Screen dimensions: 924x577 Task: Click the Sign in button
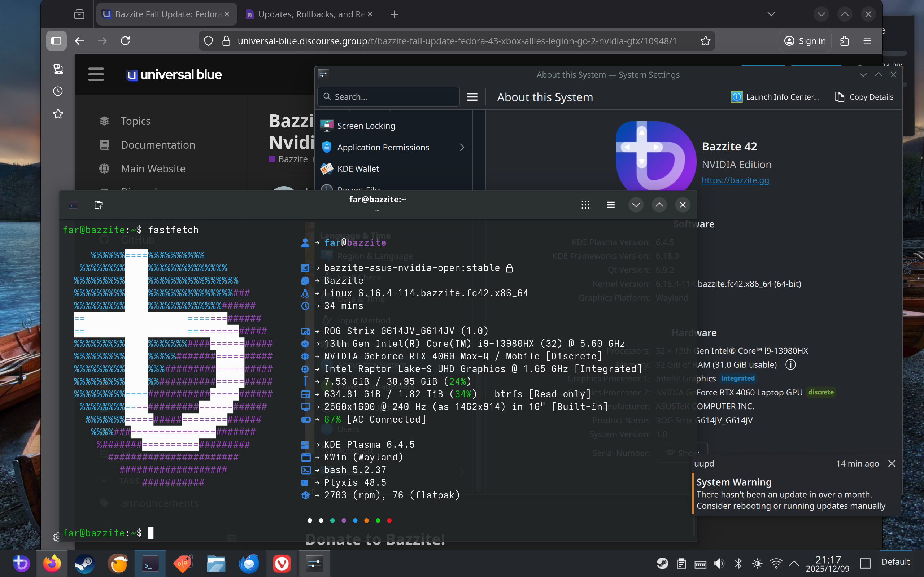[805, 41]
